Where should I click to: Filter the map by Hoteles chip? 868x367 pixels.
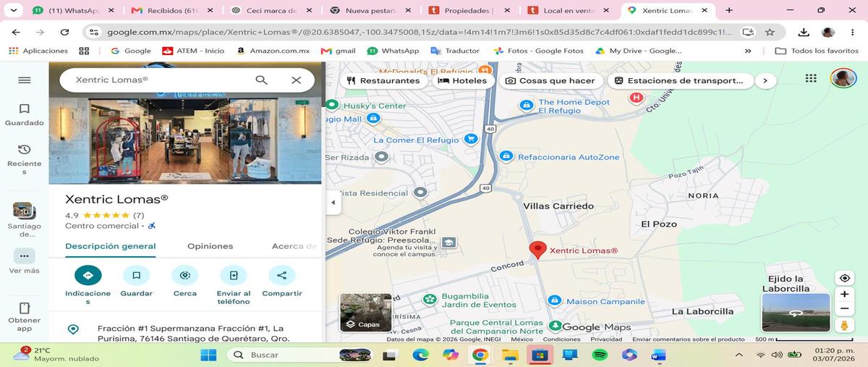463,80
